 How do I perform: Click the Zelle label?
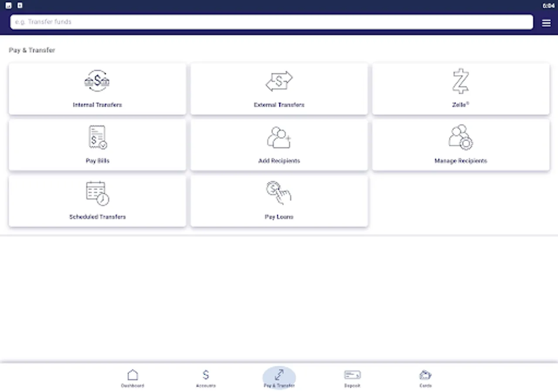click(460, 105)
